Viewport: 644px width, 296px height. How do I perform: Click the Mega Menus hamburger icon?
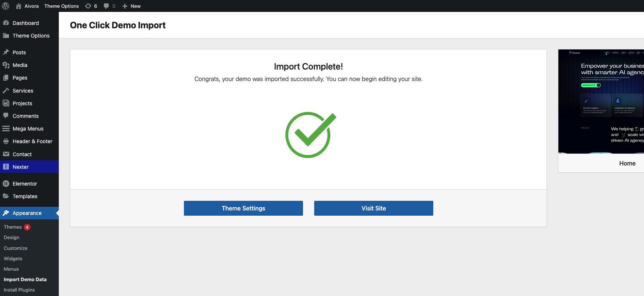pos(6,129)
